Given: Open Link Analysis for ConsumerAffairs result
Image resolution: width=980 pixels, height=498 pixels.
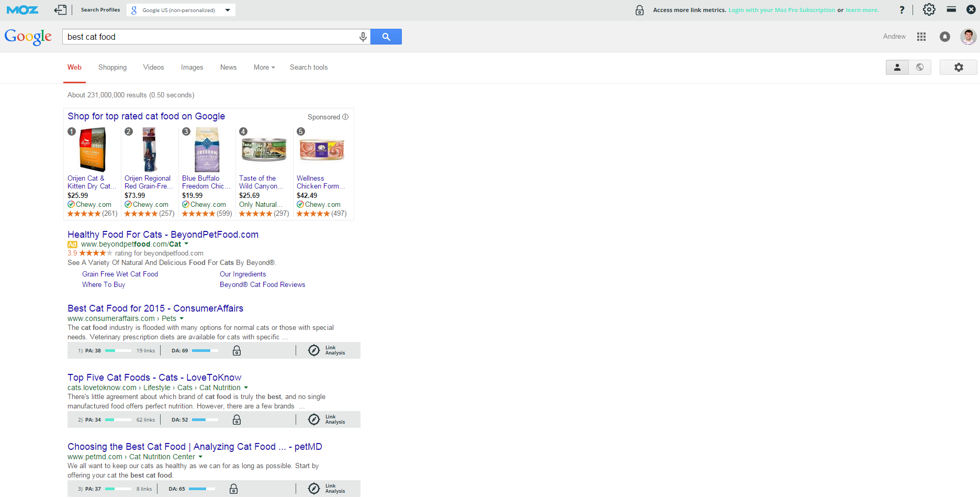Looking at the screenshot, I should (x=327, y=350).
